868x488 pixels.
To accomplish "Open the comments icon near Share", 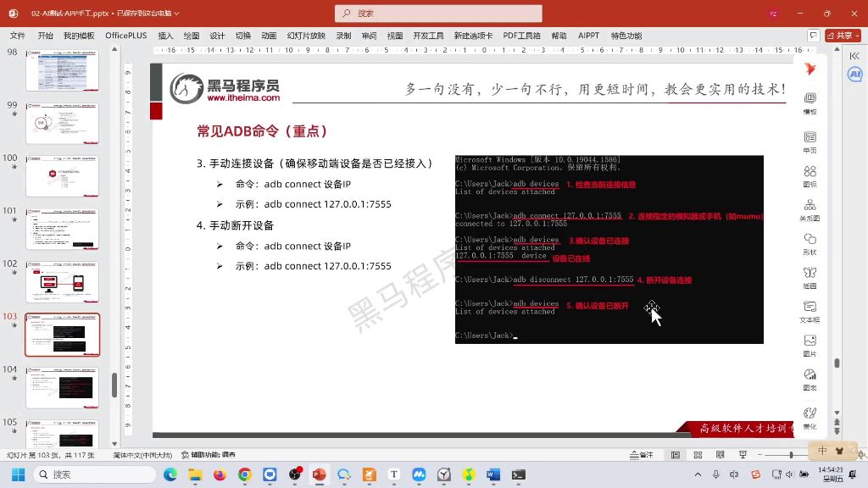I will (x=813, y=36).
